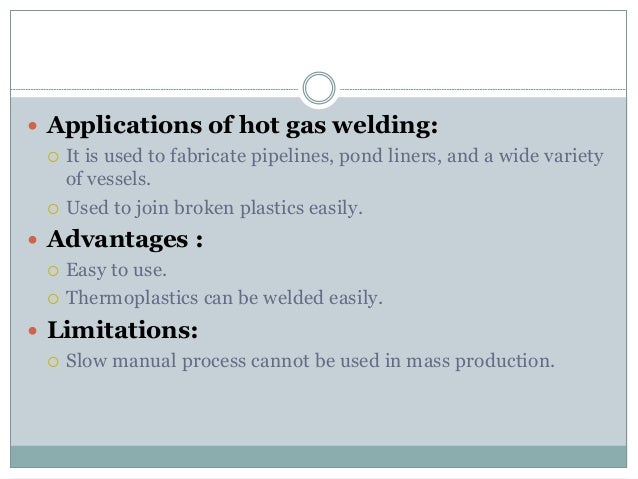
Task: Click the orange bullet beside Limitations heading
Action: 33,330
